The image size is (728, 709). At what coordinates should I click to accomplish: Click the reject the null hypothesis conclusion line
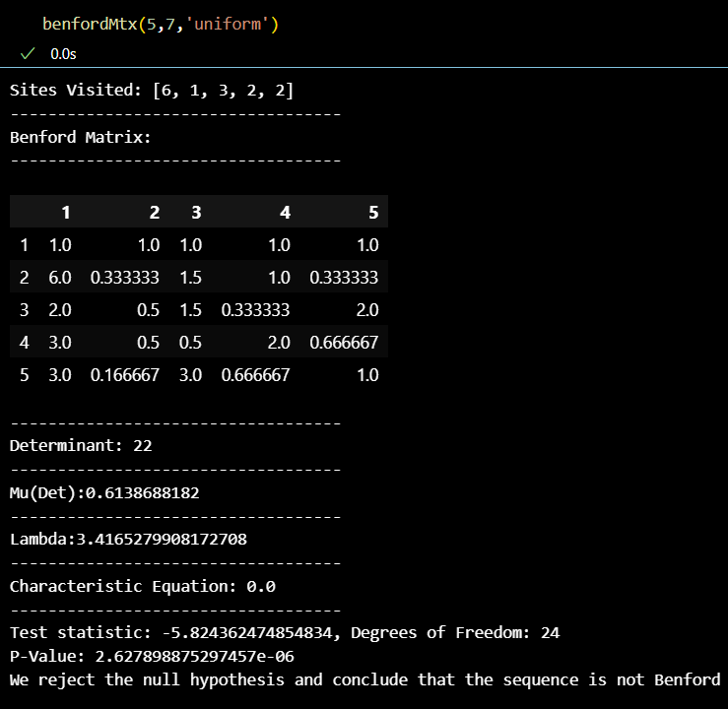pos(364,680)
